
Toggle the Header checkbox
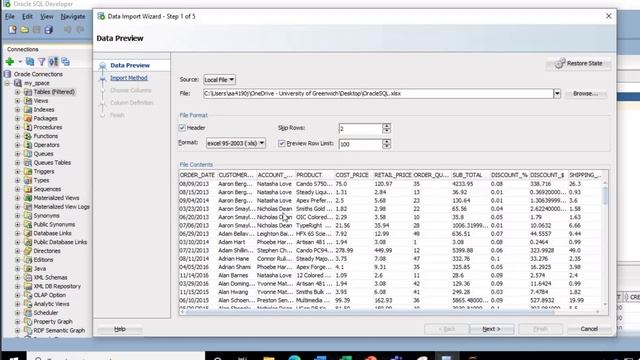point(182,128)
